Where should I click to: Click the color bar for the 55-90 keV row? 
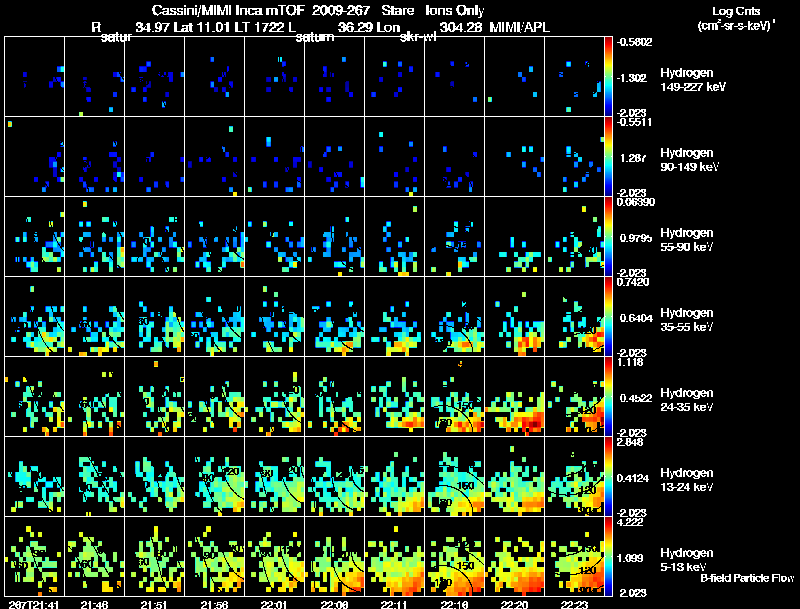(608, 236)
